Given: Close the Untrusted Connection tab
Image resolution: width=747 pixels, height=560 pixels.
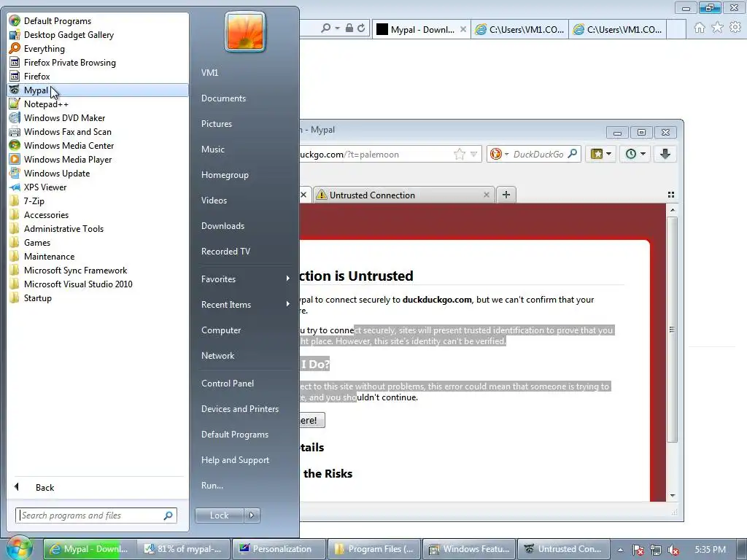Looking at the screenshot, I should coord(487,195).
